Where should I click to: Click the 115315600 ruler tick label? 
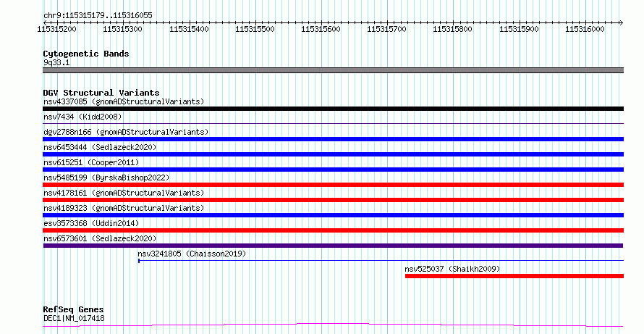point(321,29)
